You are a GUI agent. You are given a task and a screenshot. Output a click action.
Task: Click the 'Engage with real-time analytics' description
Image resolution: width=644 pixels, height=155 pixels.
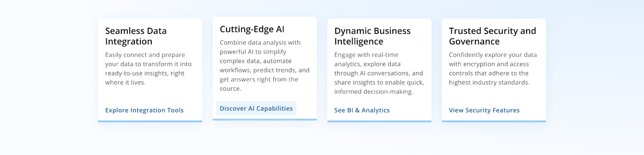pos(379,73)
